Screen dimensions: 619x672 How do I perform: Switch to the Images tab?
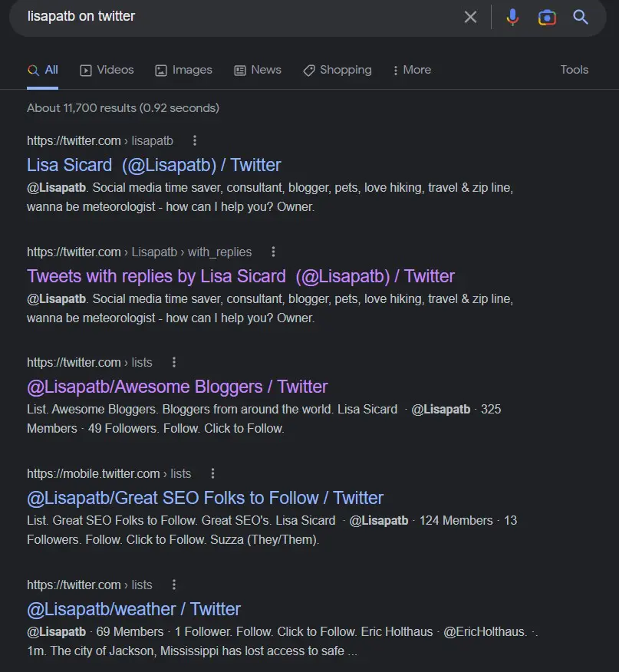pyautogui.click(x=183, y=70)
